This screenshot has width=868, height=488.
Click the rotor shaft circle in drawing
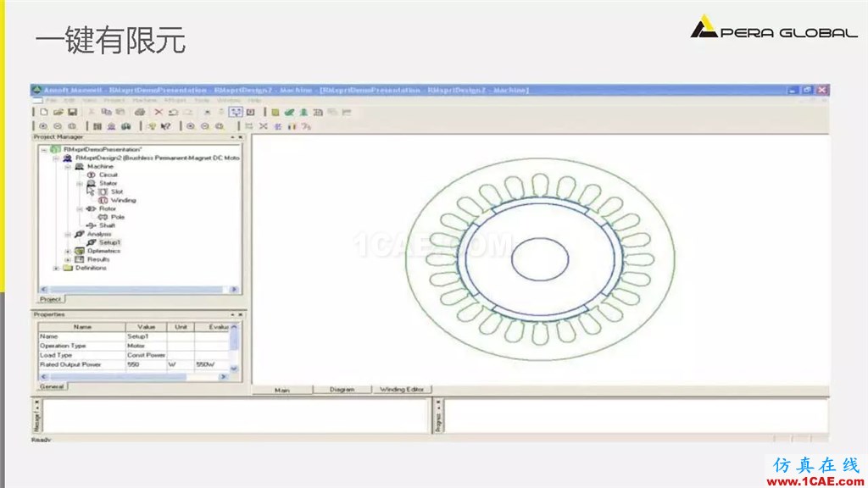540,259
